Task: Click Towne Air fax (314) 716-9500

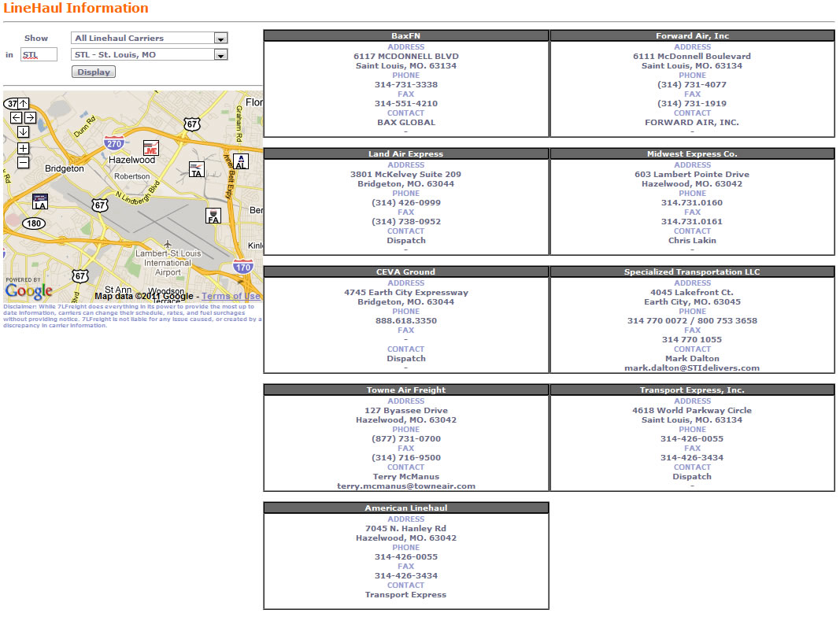Action: pyautogui.click(x=406, y=457)
